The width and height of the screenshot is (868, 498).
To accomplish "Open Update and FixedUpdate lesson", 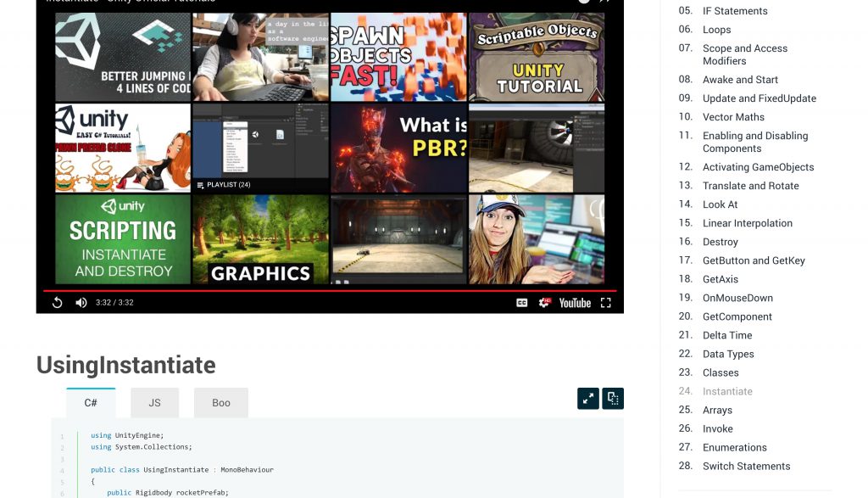I will click(x=759, y=98).
